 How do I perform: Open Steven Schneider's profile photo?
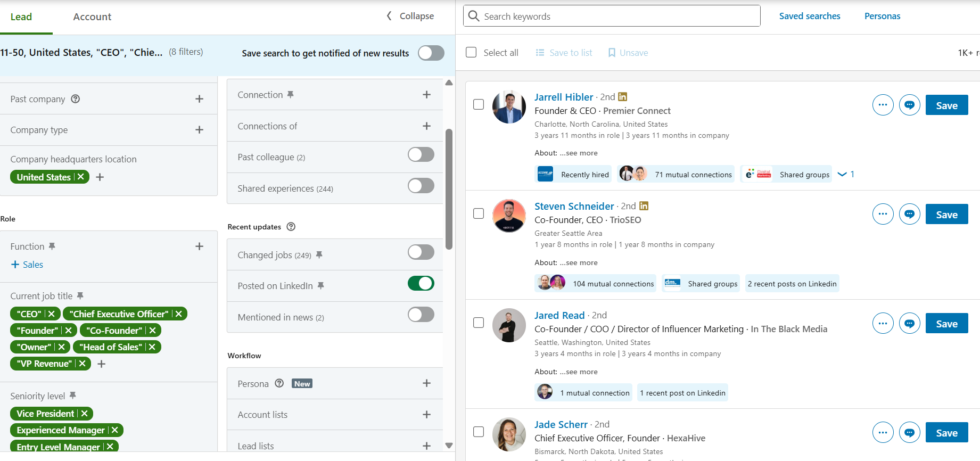(x=509, y=216)
